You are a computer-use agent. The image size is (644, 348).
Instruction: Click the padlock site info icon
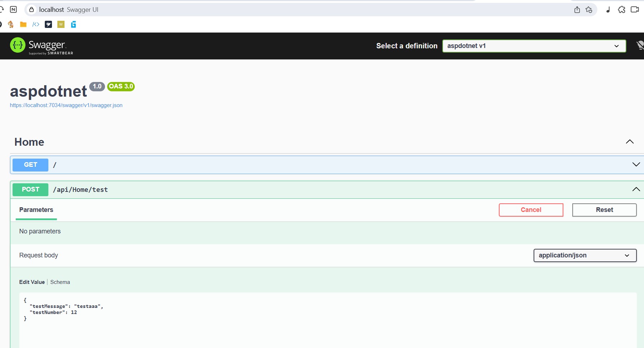coord(32,10)
